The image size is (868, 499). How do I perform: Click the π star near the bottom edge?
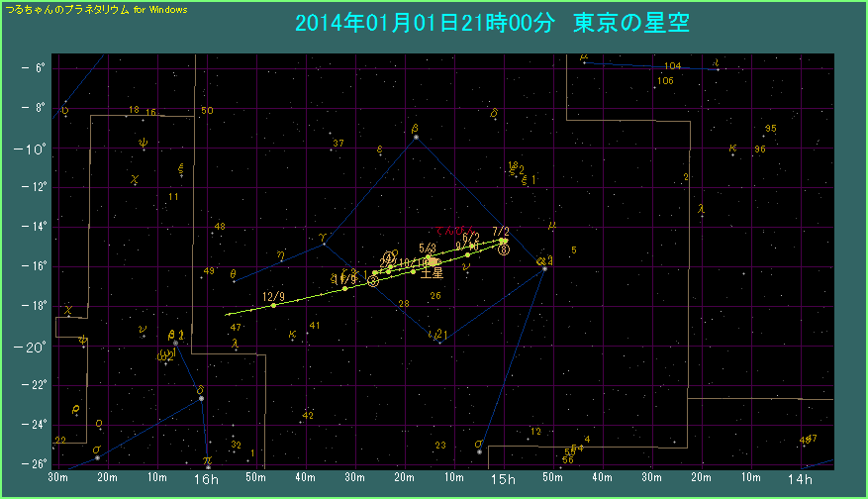click(207, 466)
